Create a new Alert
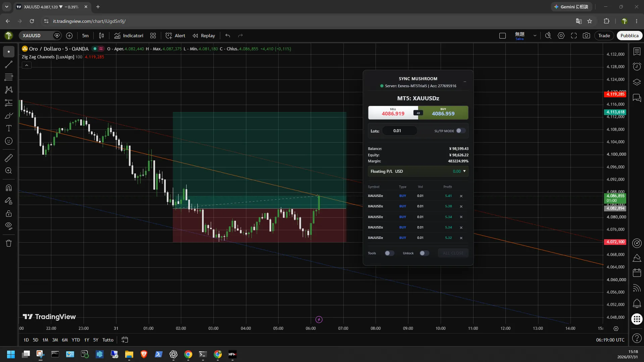Image resolution: width=644 pixels, height=362 pixels. 176,36
